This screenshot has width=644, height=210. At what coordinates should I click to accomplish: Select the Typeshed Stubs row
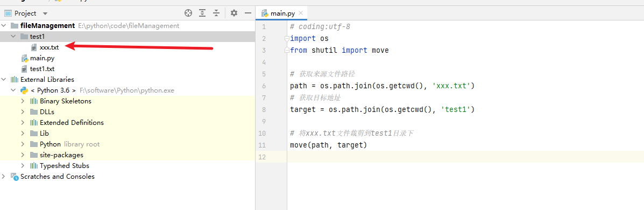(128, 166)
